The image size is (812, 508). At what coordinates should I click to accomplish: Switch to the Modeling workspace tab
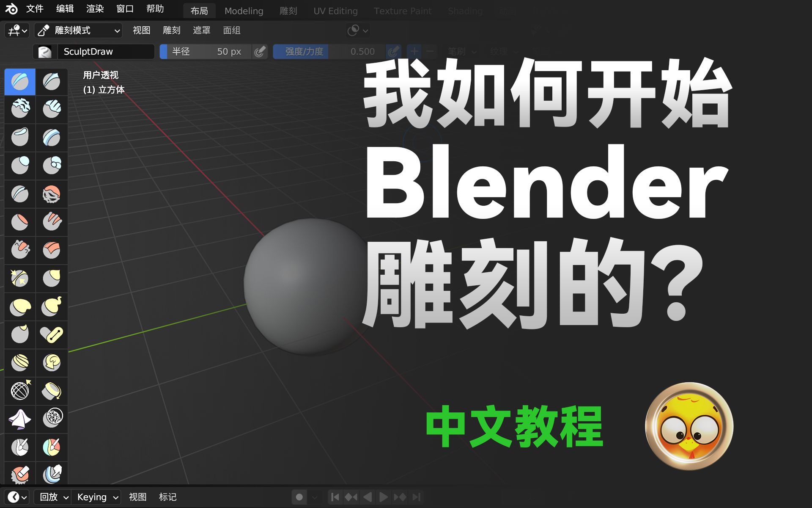244,11
